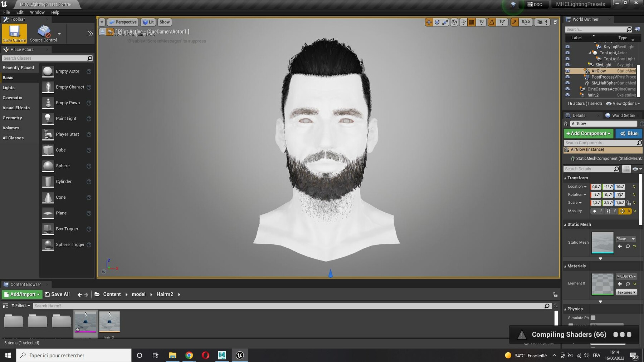Image resolution: width=644 pixels, height=362 pixels.
Task: Open the camera speed 4 setting
Action: click(x=542, y=22)
